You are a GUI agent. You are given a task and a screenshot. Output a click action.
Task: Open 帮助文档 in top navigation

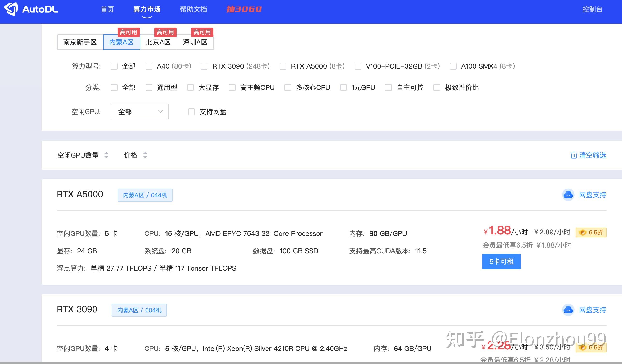coord(193,9)
